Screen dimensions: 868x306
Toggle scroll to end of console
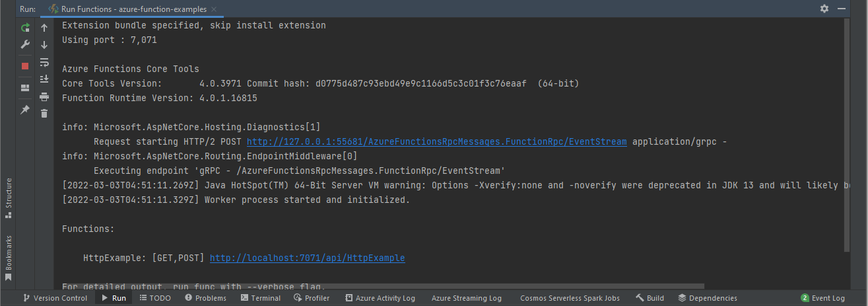point(44,79)
